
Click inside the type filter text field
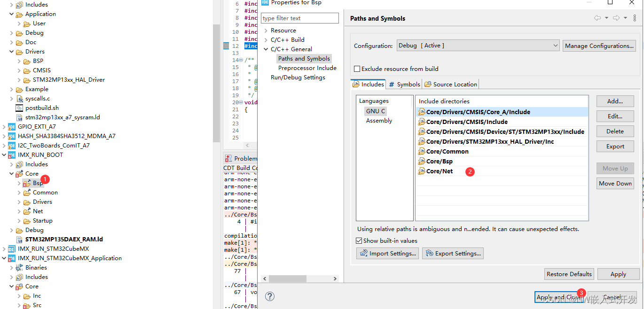tap(299, 18)
